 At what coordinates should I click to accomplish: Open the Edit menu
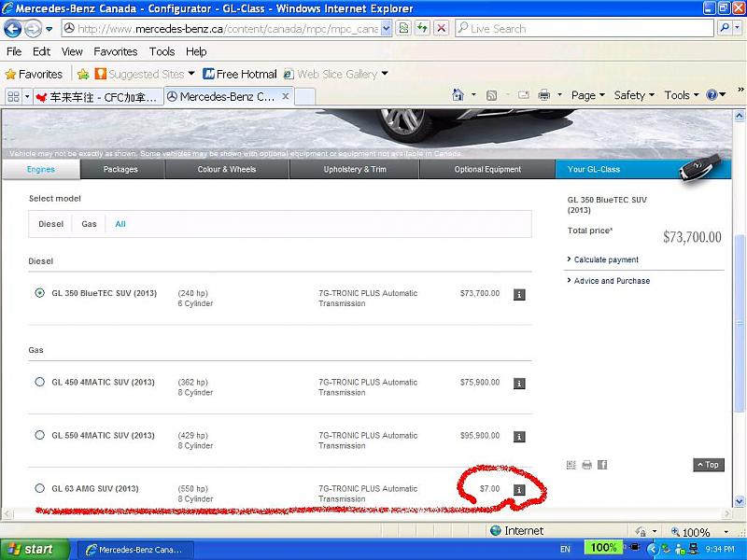click(41, 51)
